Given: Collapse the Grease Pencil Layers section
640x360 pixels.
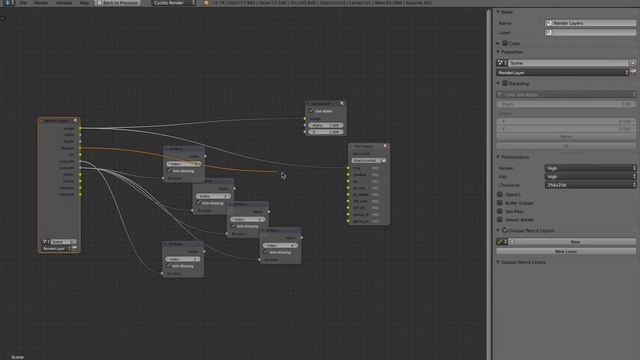Looking at the screenshot, I should point(498,230).
